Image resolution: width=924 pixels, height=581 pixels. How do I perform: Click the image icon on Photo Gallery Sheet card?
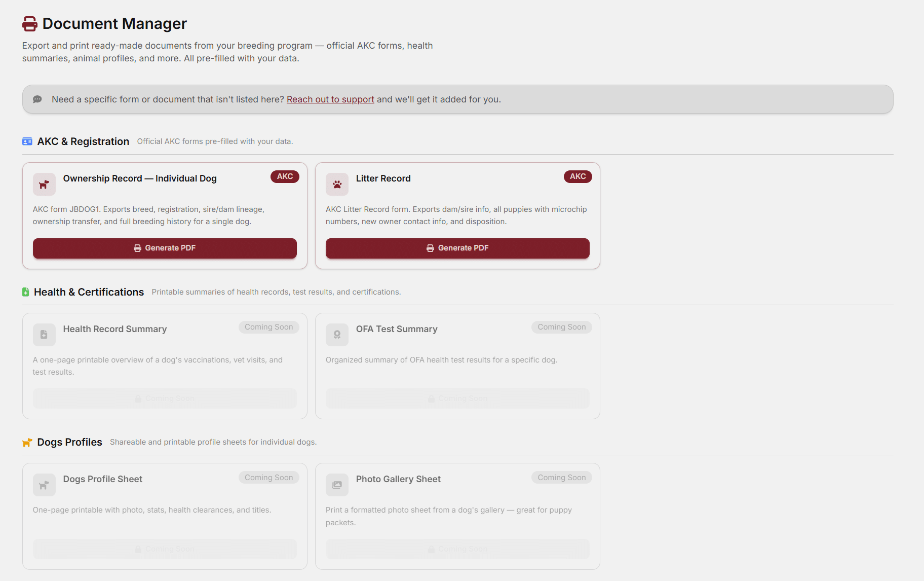[x=337, y=485]
